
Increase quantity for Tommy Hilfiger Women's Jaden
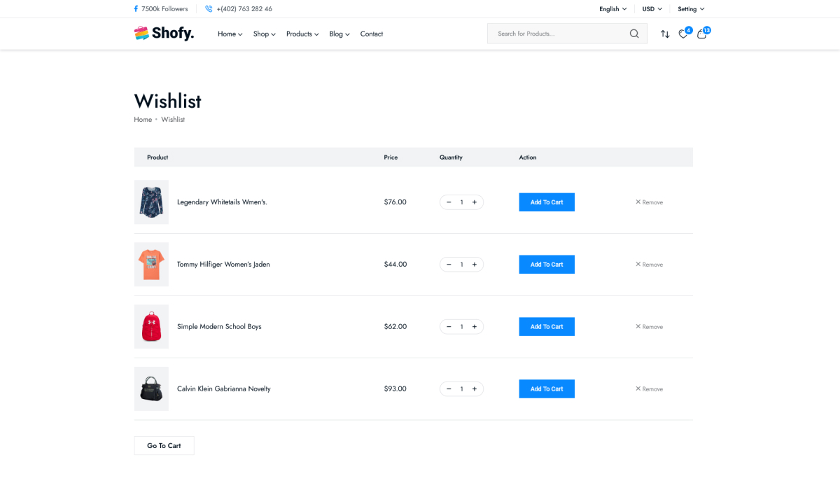[x=475, y=265]
